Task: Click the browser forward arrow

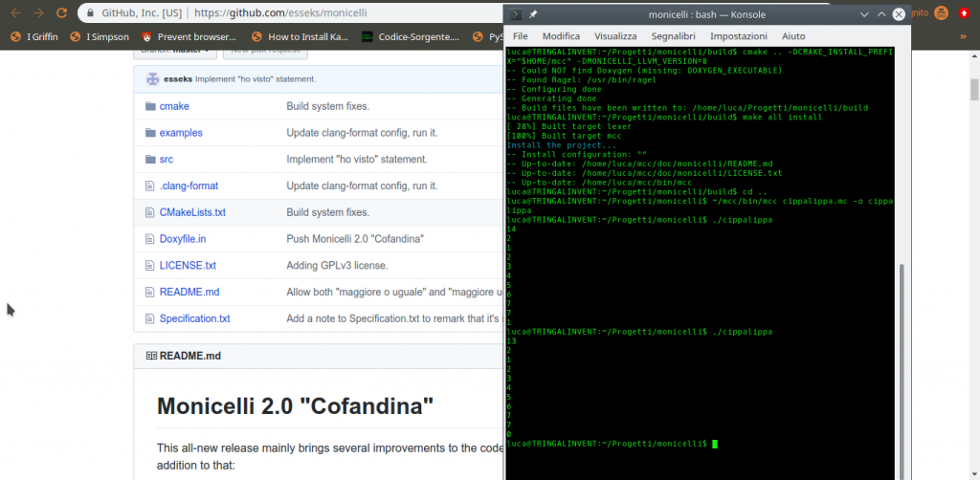Action: (38, 12)
